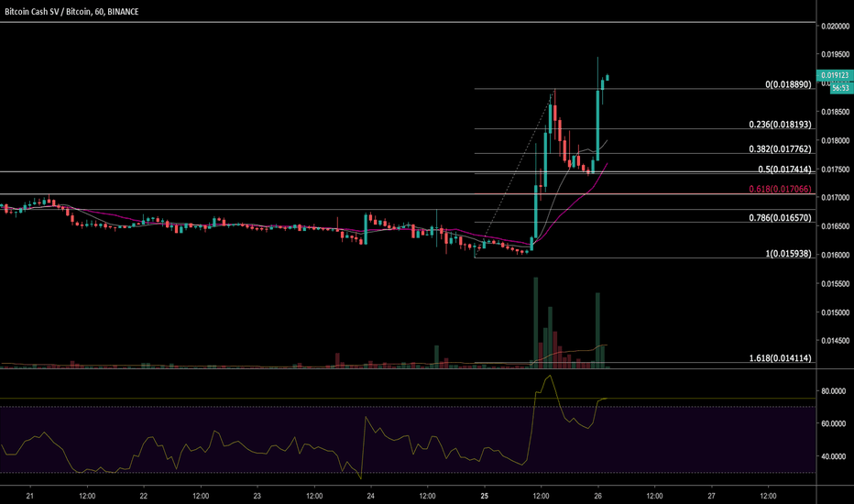Click the 0.019500 price axis label
854x504 pixels.
[836, 54]
